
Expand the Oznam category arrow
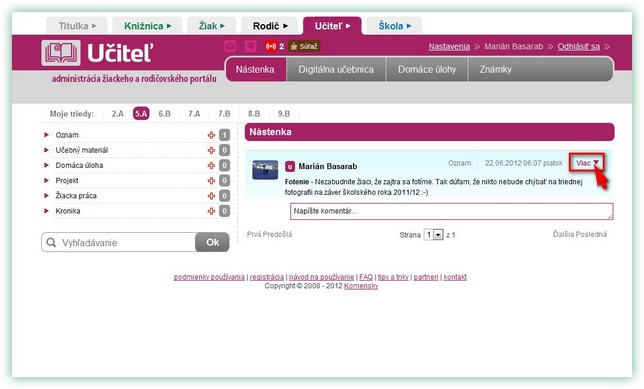[x=46, y=135]
